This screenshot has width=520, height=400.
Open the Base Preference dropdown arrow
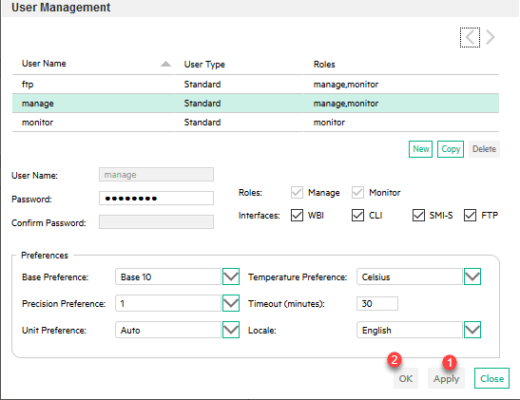[231, 277]
